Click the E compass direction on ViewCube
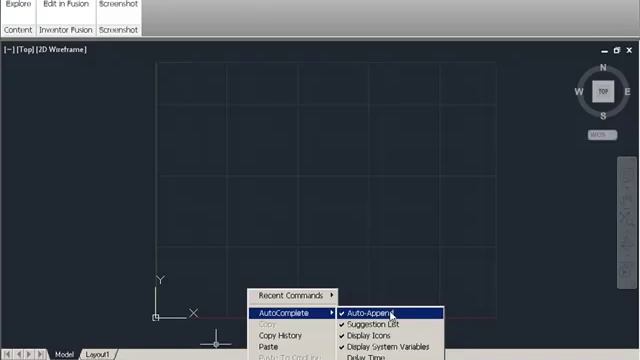This screenshot has height=360, width=640. 627,91
